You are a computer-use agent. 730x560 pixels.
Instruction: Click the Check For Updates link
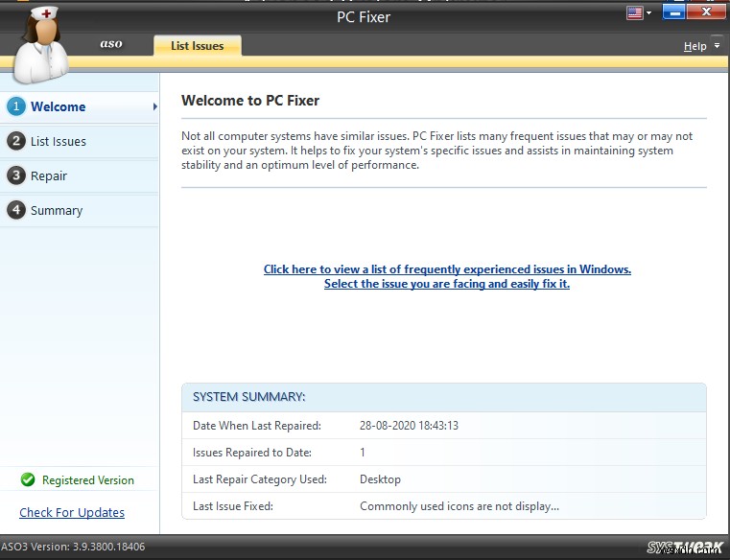pyautogui.click(x=72, y=512)
